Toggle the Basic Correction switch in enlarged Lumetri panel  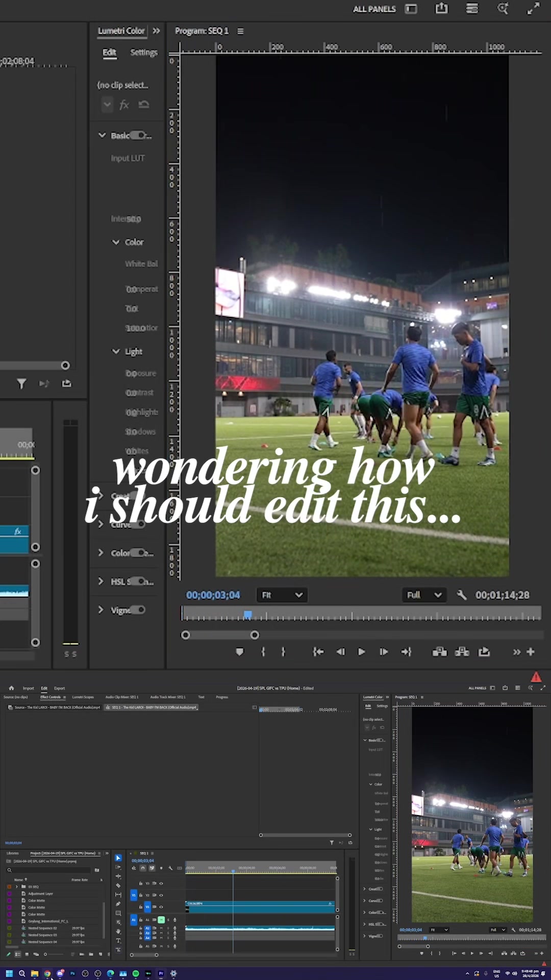point(139,135)
